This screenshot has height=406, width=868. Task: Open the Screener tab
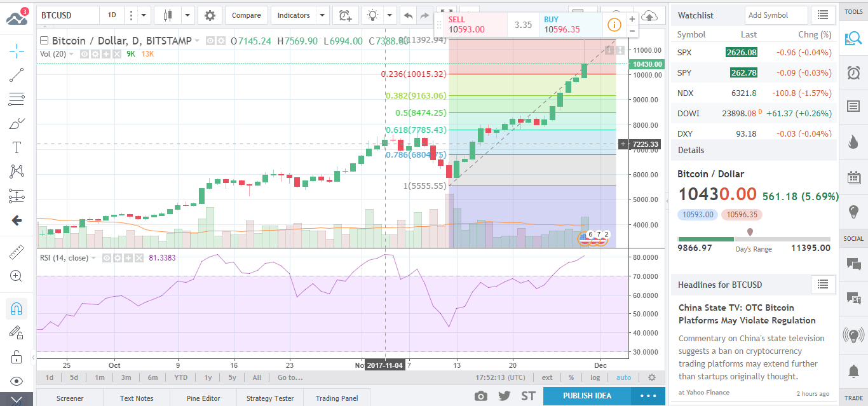pos(70,398)
